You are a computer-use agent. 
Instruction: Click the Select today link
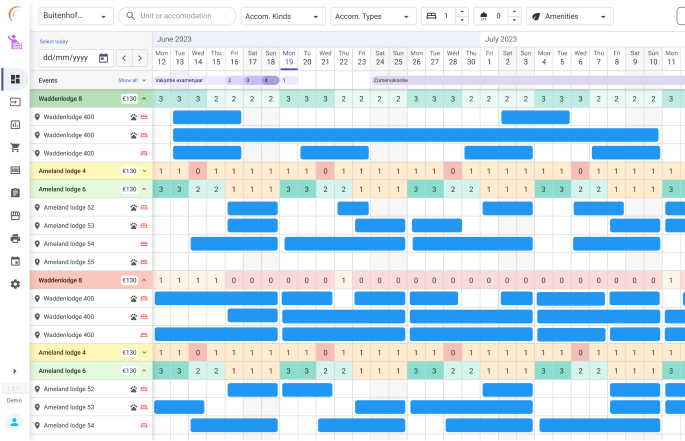(54, 42)
